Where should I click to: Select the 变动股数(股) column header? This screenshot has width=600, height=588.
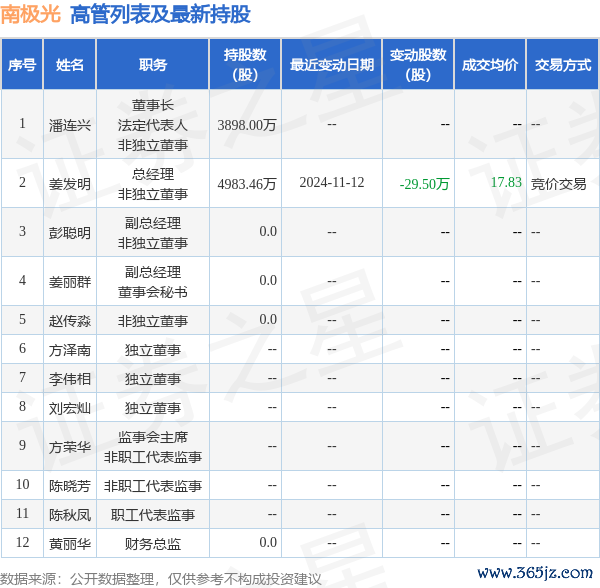pyautogui.click(x=418, y=65)
